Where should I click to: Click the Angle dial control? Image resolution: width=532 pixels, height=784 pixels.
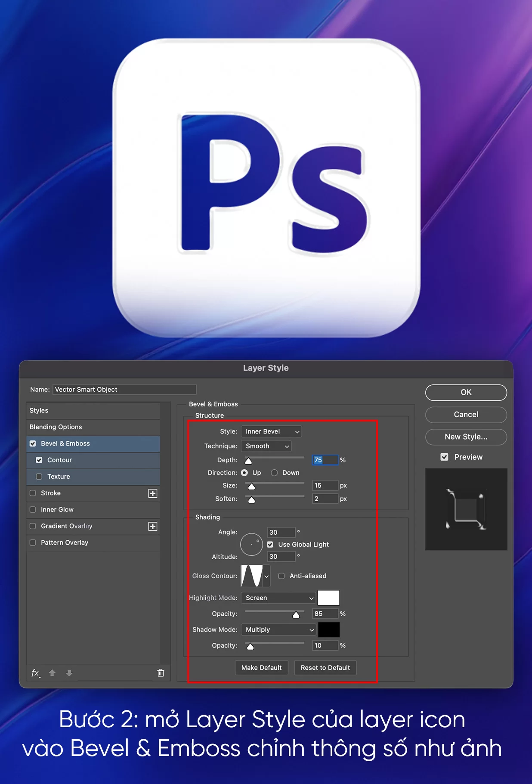(251, 545)
